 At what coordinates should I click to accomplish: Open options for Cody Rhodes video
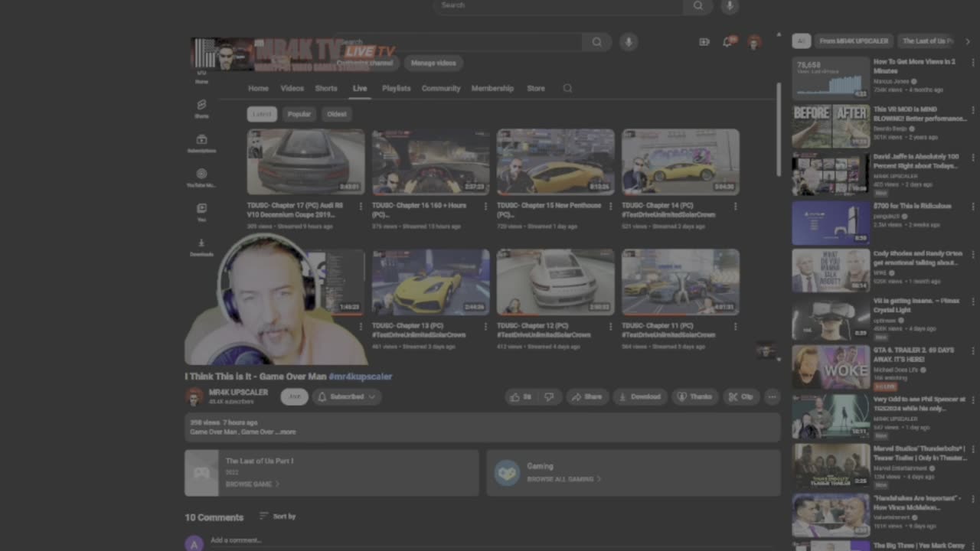973,254
